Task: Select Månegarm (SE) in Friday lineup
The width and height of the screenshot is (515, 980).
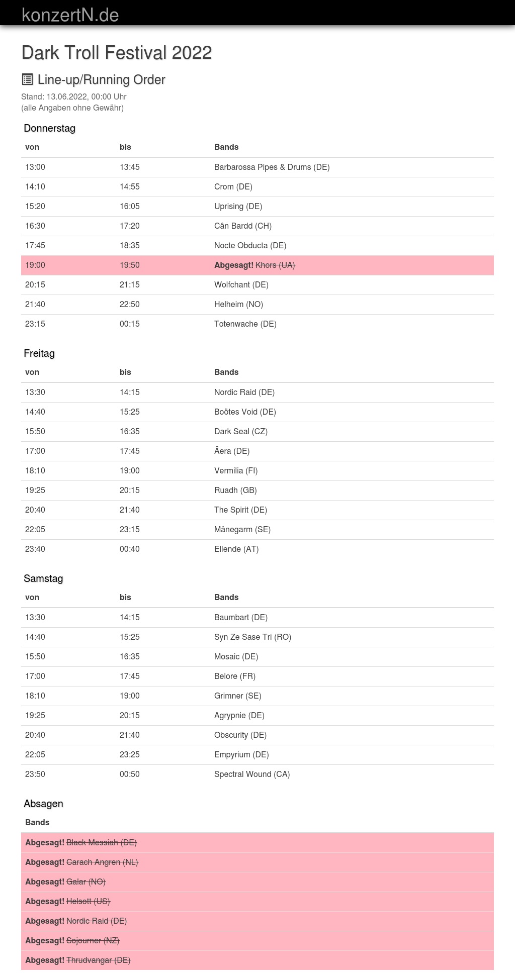Action: coord(242,530)
